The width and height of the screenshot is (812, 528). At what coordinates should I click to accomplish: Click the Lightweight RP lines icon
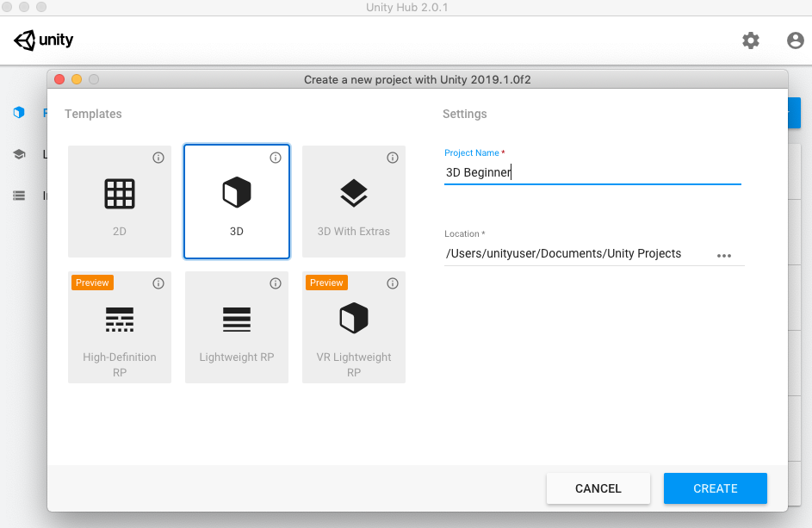(x=237, y=320)
